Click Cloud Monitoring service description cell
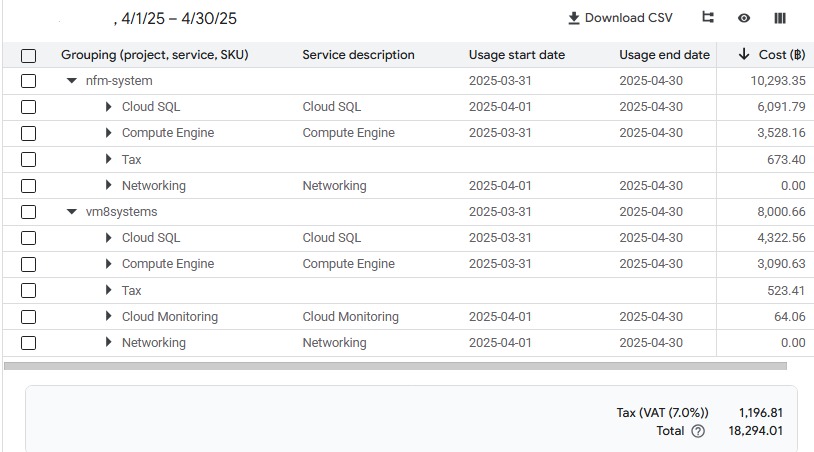 [x=350, y=317]
